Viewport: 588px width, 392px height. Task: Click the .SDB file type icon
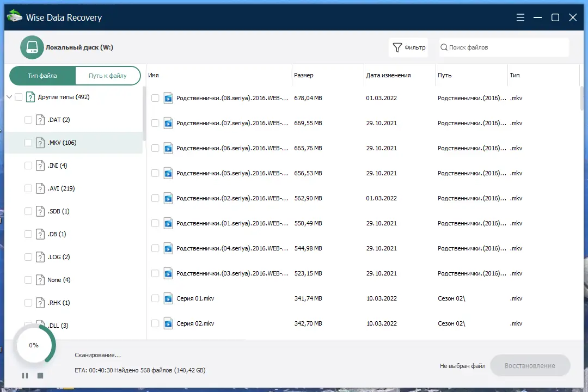point(40,212)
